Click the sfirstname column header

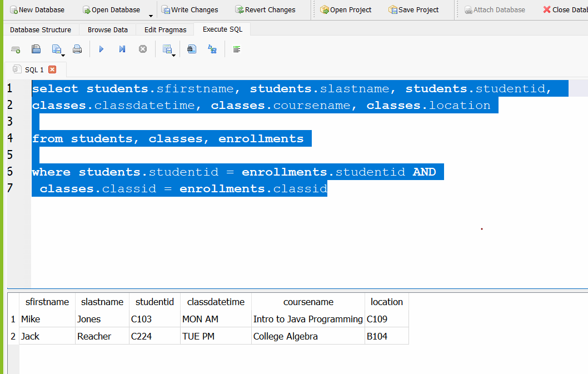coord(47,302)
